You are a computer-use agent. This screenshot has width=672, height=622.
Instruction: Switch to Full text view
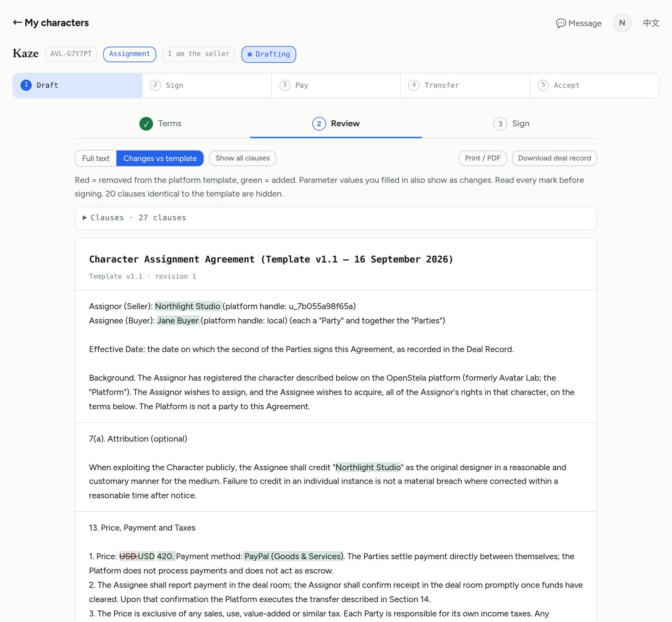96,159
